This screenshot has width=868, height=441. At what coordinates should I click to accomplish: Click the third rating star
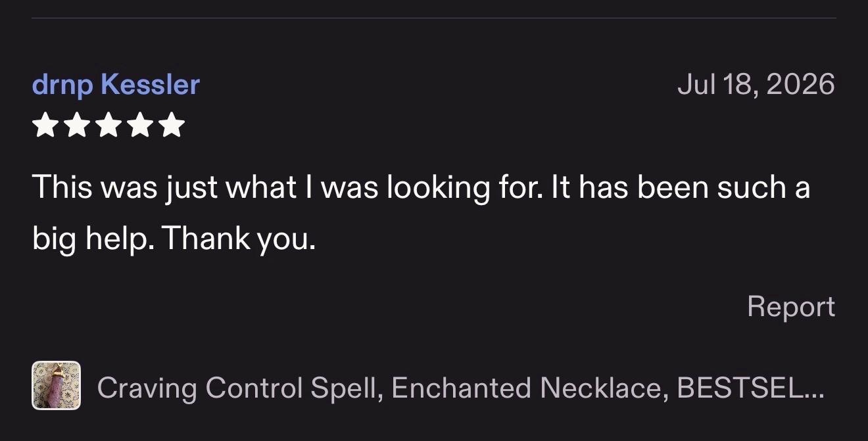(x=108, y=125)
